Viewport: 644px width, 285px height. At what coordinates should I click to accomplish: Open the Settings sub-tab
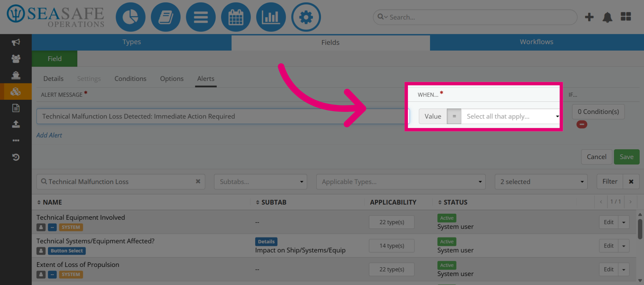89,79
